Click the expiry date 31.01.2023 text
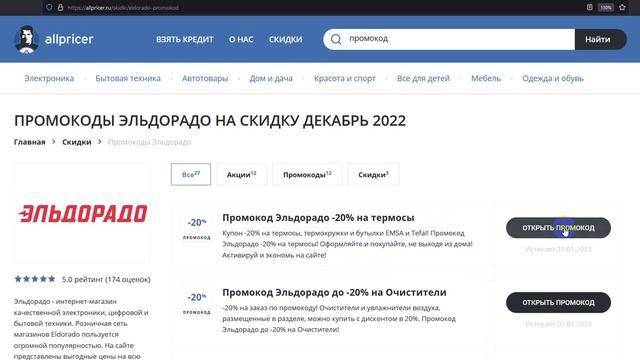The height and width of the screenshot is (360, 640). 558,249
